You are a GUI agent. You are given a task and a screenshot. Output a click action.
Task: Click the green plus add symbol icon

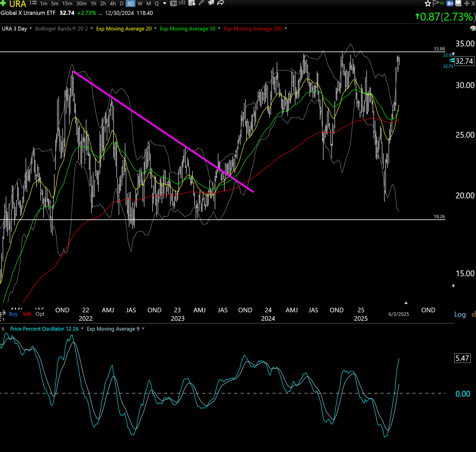click(x=3, y=3)
